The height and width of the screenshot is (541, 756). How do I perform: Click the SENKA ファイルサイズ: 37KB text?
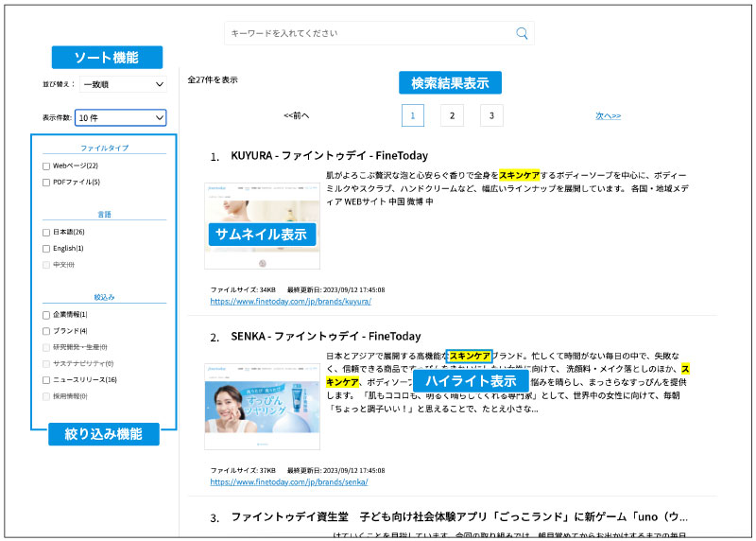click(x=243, y=470)
